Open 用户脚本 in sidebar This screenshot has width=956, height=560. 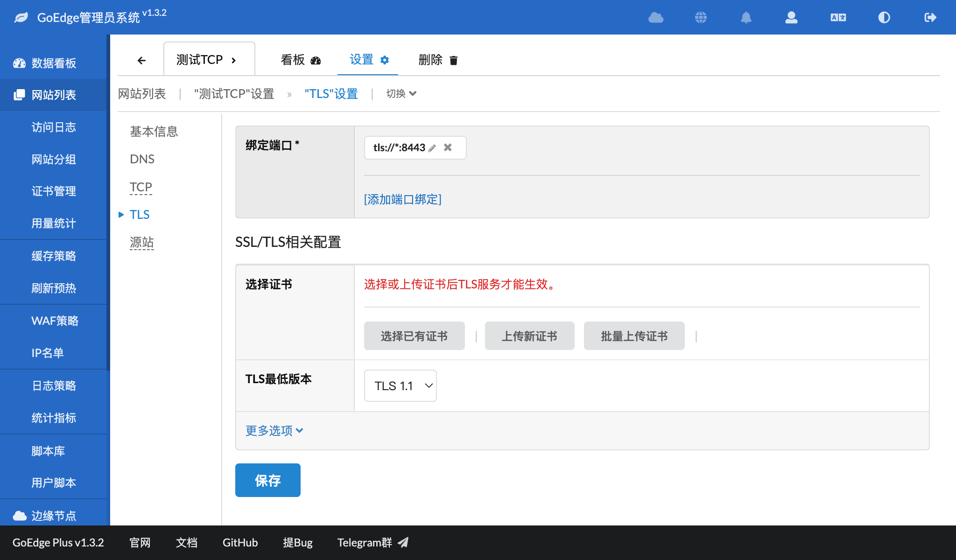[x=54, y=483]
